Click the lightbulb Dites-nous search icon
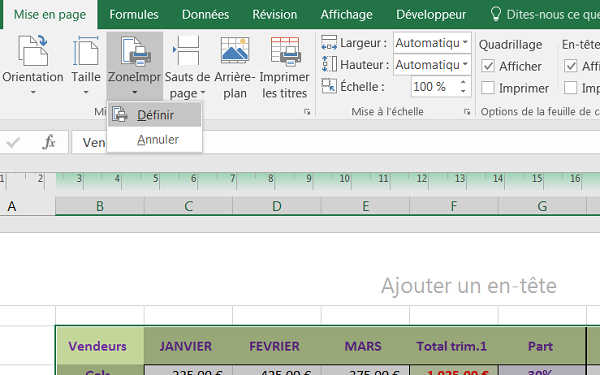The width and height of the screenshot is (600, 375). [x=496, y=14]
